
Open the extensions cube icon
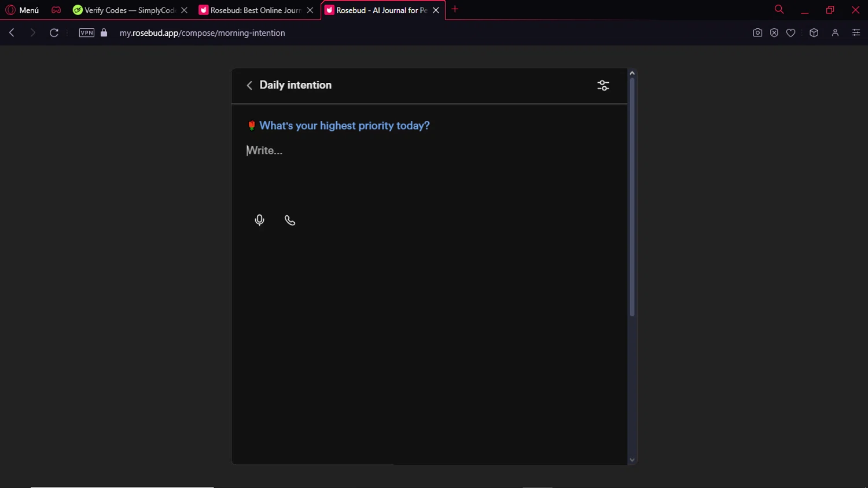pos(814,32)
